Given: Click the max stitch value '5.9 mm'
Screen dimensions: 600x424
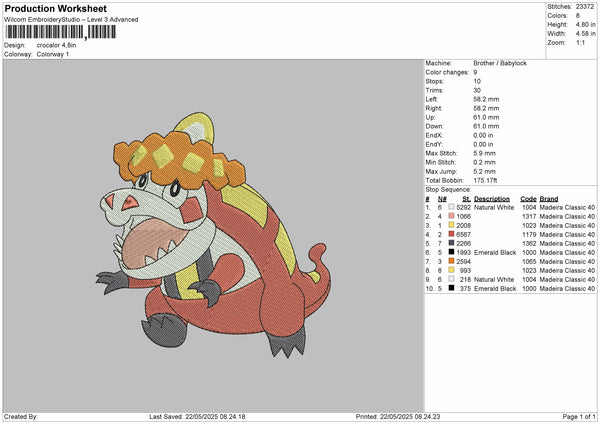Looking at the screenshot, I should [484, 153].
